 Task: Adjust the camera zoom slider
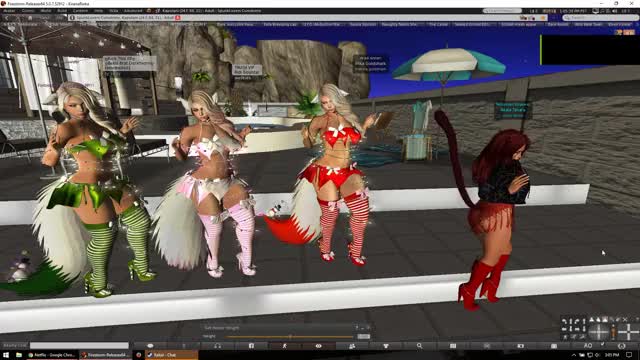tap(613, 332)
